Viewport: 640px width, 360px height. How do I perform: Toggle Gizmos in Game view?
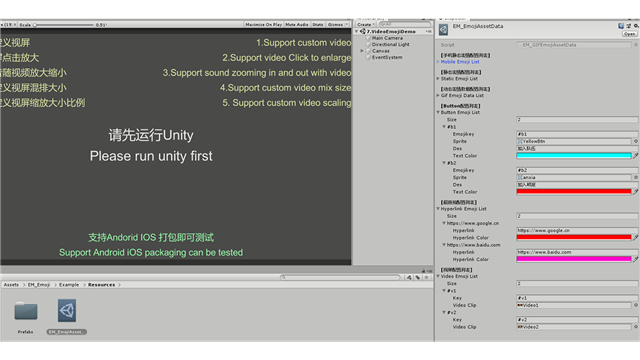[336, 25]
